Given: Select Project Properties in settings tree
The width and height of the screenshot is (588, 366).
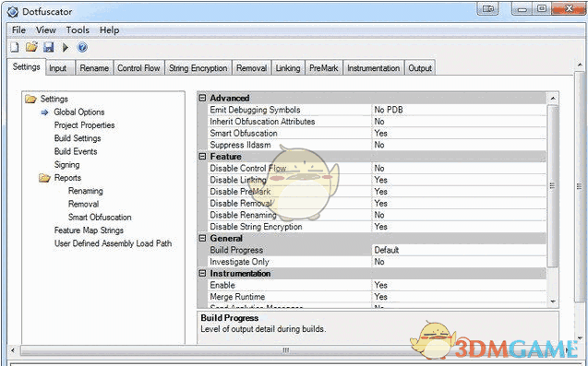Looking at the screenshot, I should point(84,125).
